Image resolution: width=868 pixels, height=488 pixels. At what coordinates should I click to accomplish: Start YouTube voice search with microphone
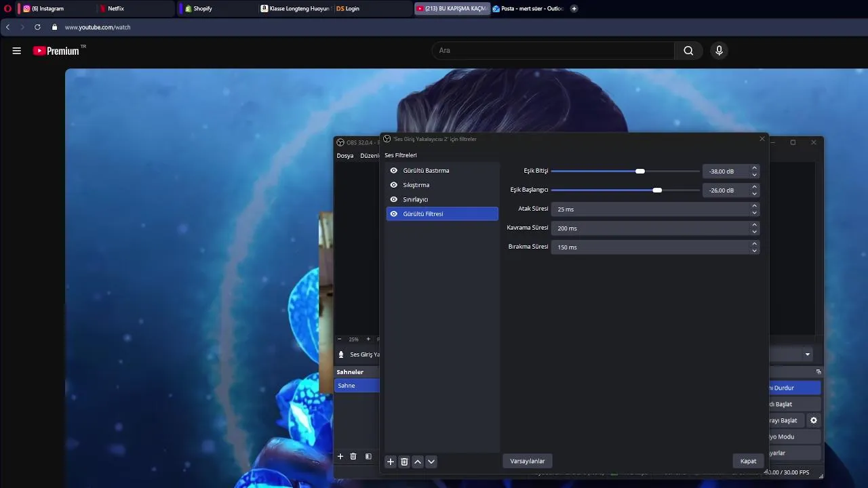coord(719,51)
